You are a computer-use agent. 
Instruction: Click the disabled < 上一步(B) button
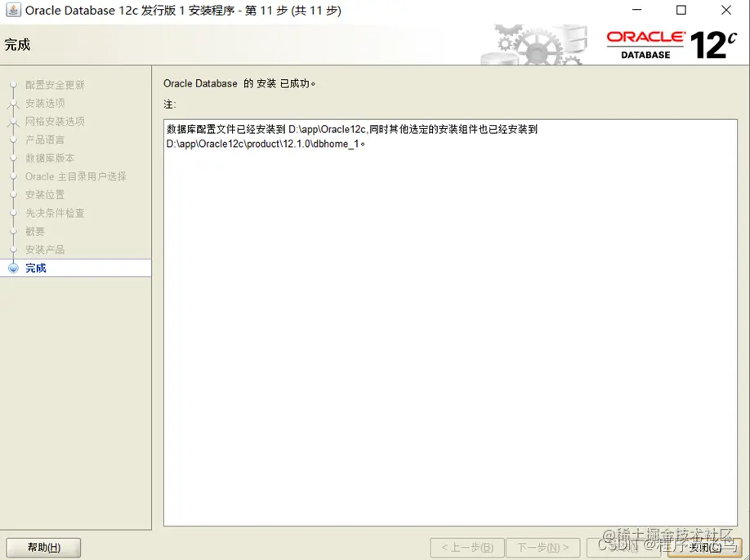pos(467,548)
